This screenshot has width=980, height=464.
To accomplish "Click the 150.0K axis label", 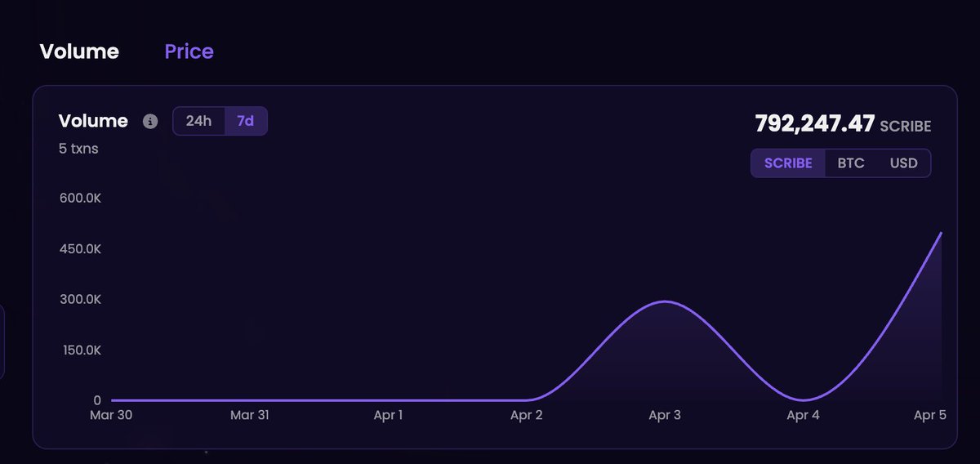I will 80,350.
